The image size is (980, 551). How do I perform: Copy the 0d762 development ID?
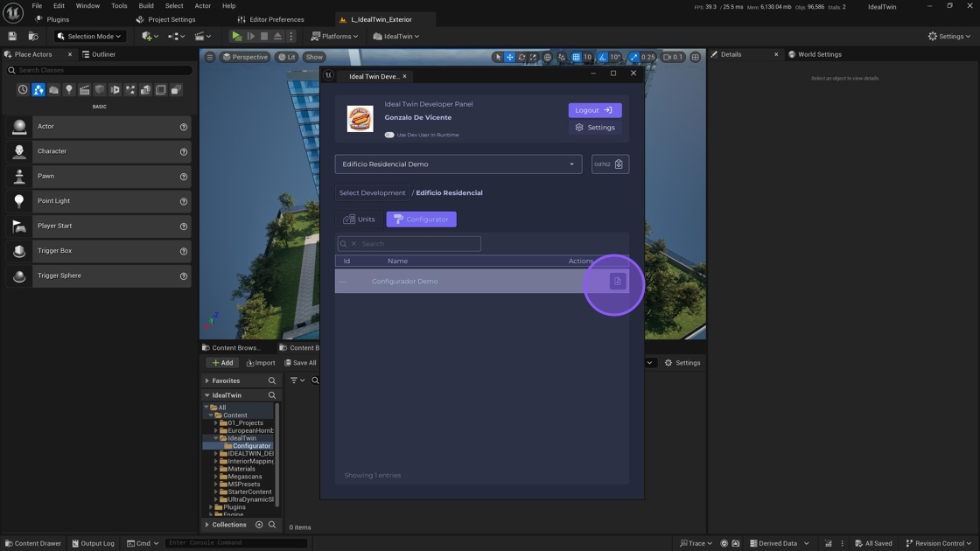pos(619,164)
